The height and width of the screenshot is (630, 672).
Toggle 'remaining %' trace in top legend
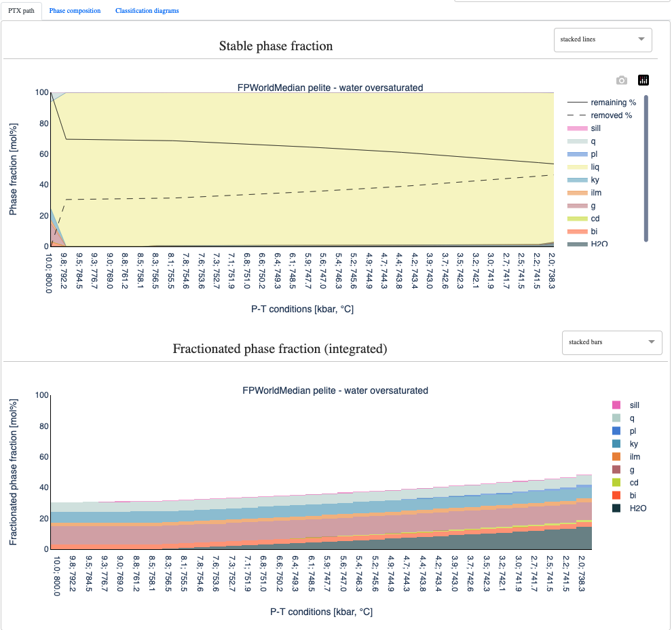click(601, 103)
